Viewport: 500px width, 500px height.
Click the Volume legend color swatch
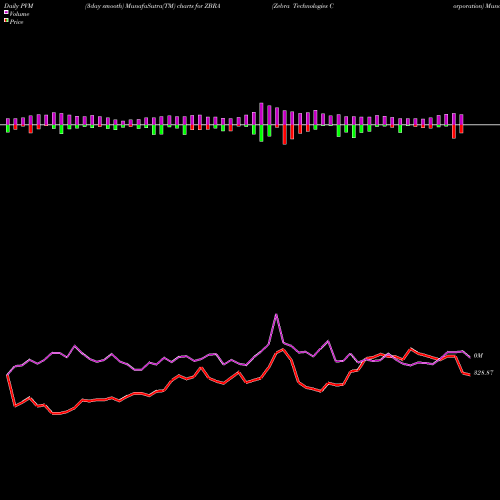click(6, 12)
